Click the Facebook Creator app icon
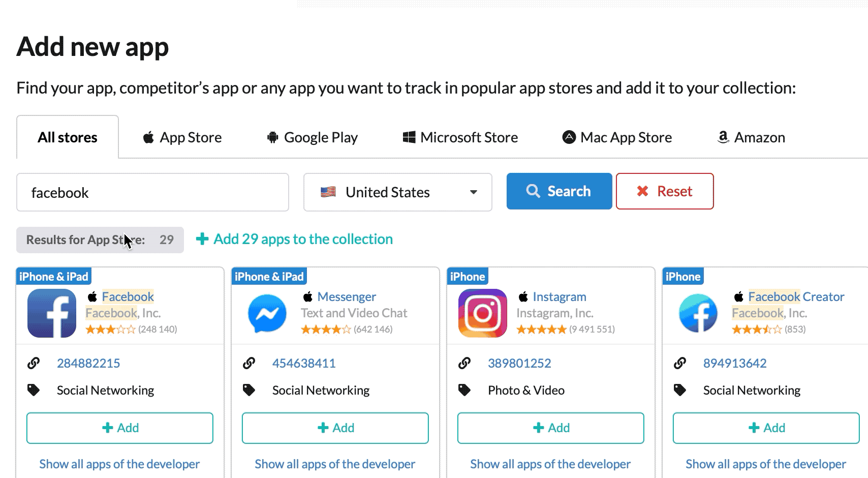Image resolution: width=868 pixels, height=478 pixels. coord(698,313)
